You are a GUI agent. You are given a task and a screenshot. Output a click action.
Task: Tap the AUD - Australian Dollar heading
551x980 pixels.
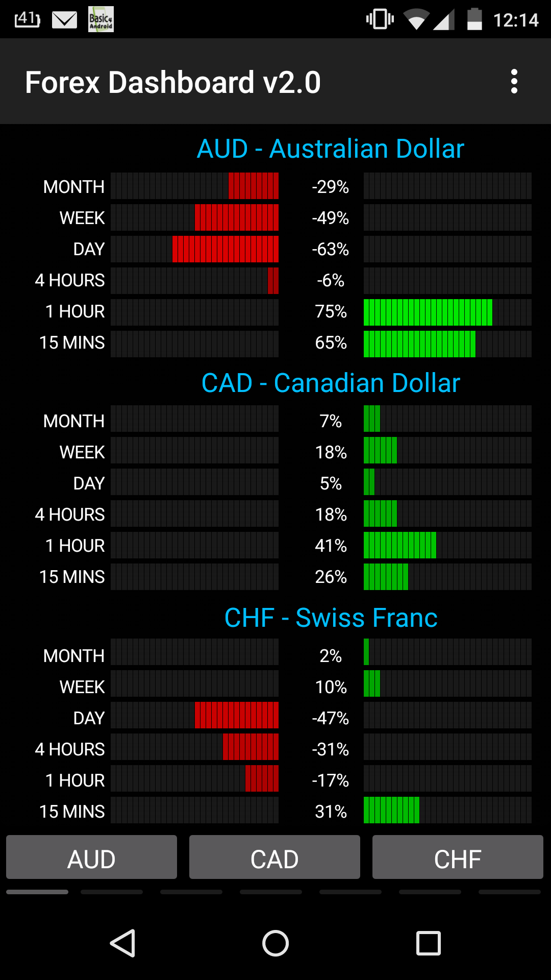[x=331, y=149]
